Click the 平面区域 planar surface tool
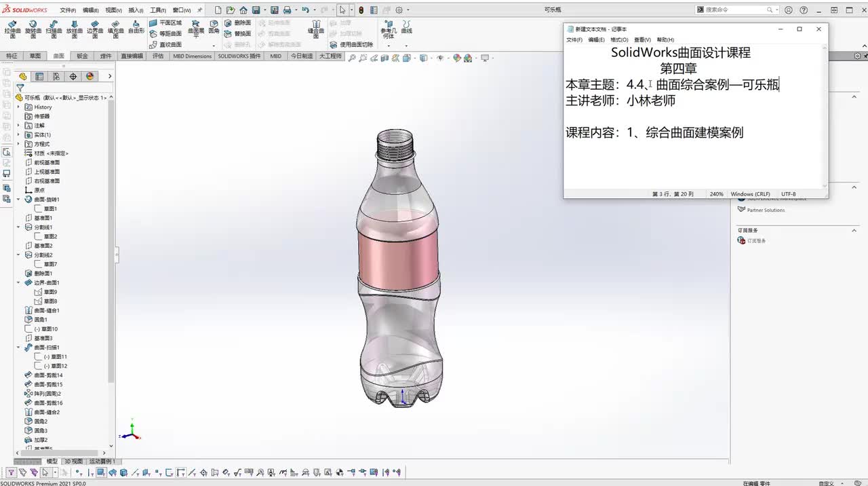The height and width of the screenshot is (486, 868). [165, 22]
